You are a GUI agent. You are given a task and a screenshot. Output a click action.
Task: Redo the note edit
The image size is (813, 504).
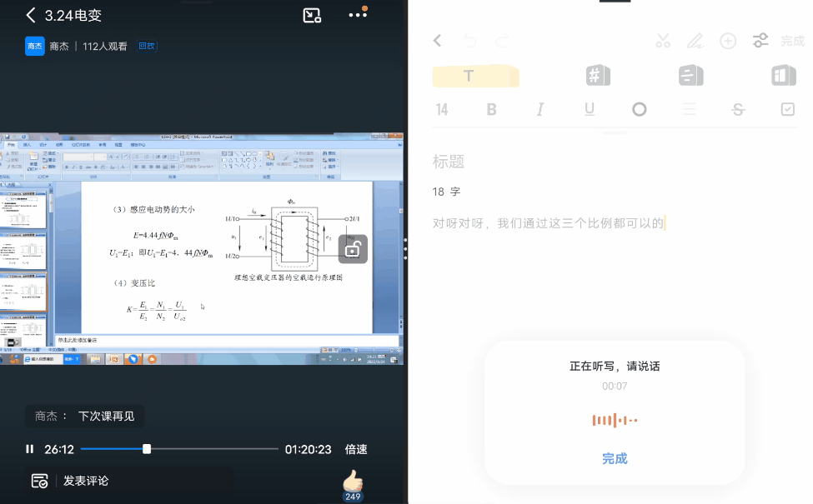(x=503, y=40)
